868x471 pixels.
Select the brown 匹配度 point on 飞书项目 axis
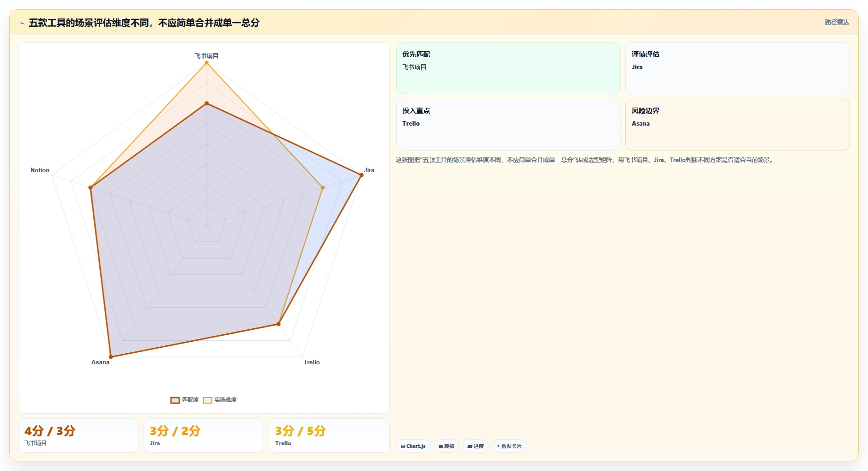pyautogui.click(x=206, y=103)
